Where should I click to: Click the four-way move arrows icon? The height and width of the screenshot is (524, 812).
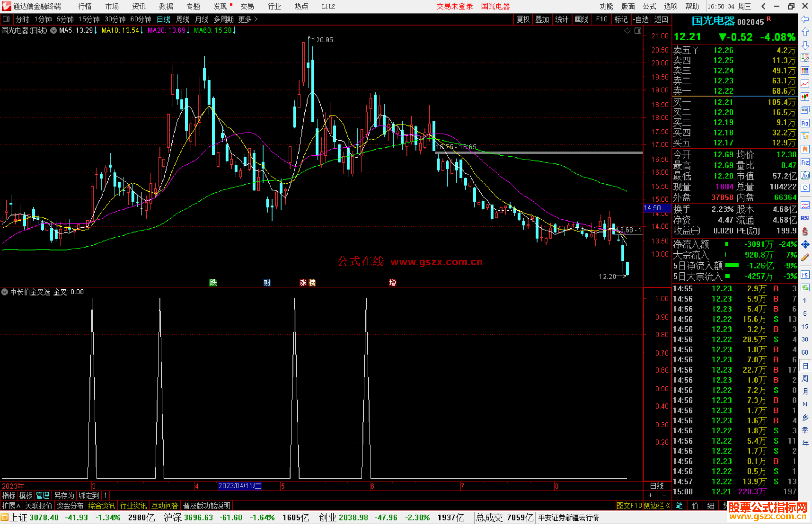point(805,245)
